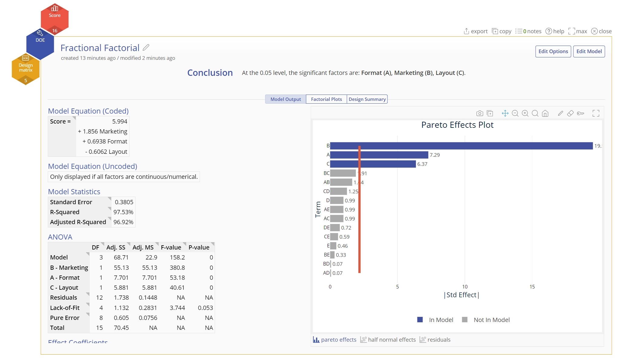
Task: Zoom in on the Pareto plot
Action: [x=525, y=113]
